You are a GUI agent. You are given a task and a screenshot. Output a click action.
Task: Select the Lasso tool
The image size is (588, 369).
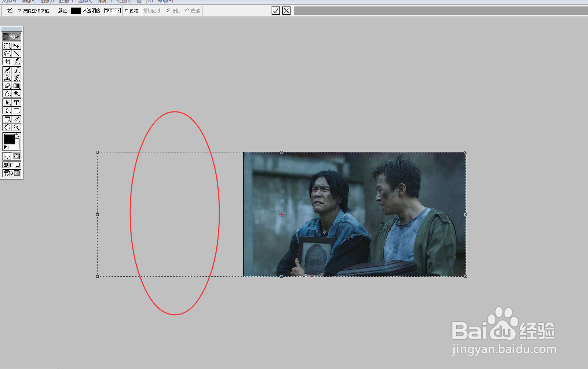[7, 53]
